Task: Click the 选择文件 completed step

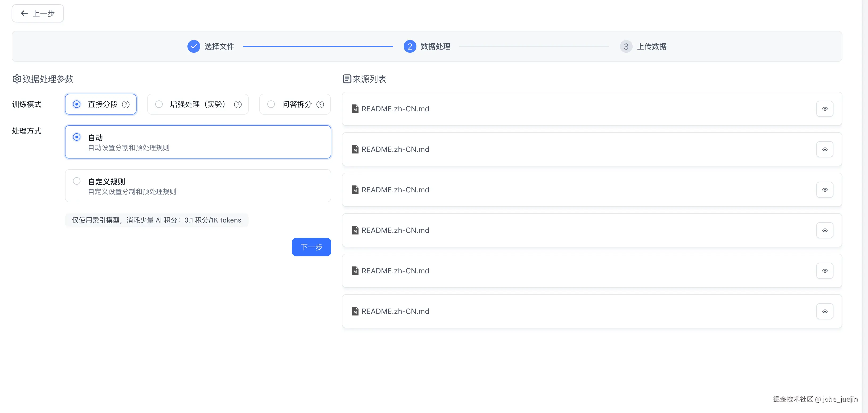Action: click(194, 47)
